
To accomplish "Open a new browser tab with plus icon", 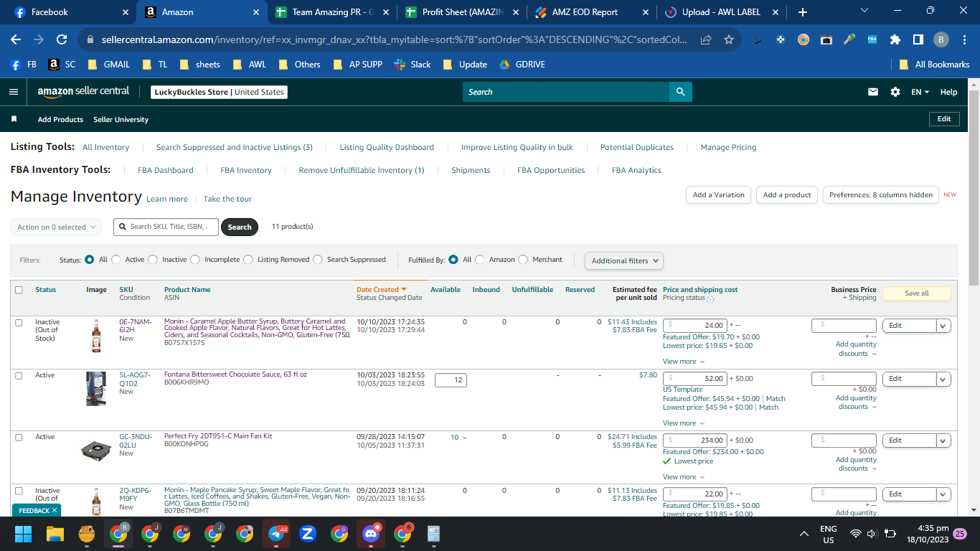I will [803, 12].
